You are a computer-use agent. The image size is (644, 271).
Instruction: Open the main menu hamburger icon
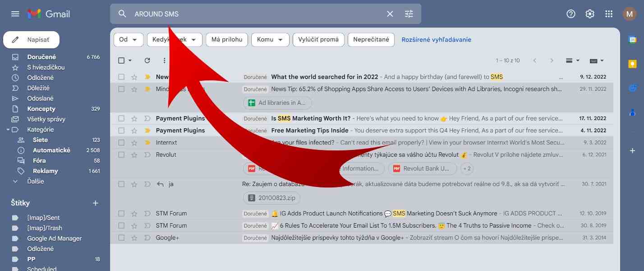[15, 14]
